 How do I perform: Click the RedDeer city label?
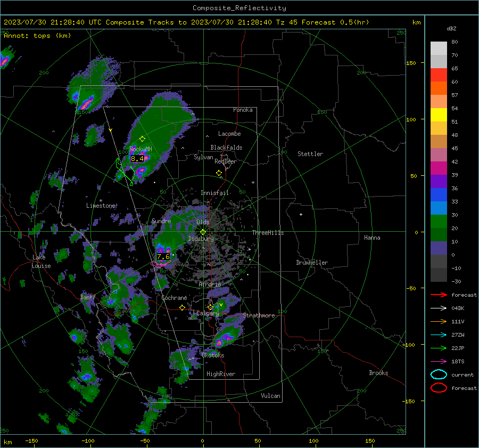[226, 161]
